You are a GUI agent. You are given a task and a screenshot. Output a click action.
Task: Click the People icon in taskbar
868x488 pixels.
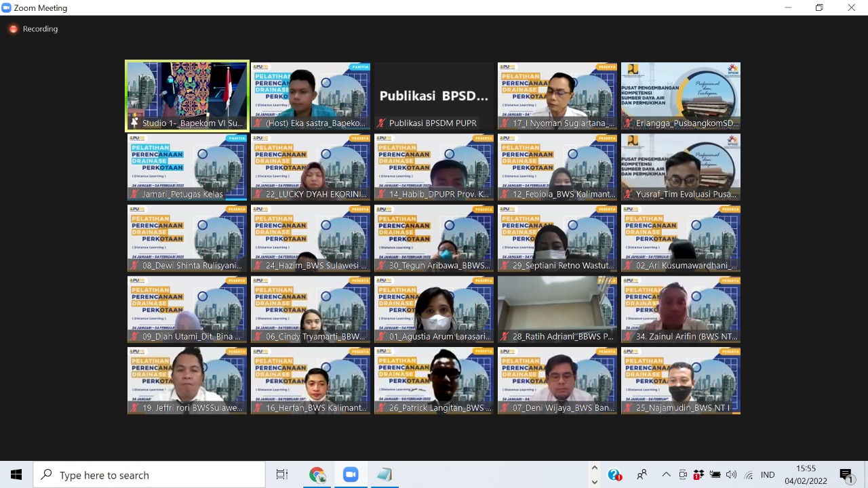pos(642,474)
